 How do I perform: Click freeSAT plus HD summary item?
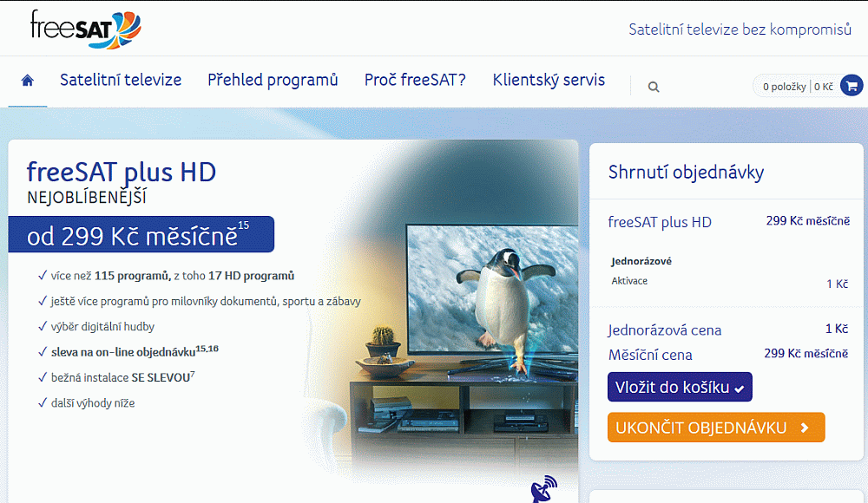click(x=660, y=222)
